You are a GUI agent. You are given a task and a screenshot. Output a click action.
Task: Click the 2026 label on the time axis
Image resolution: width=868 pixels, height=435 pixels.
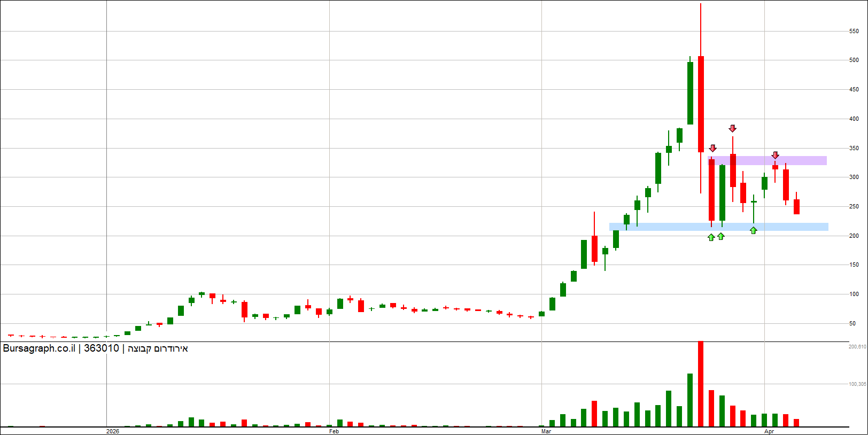tap(113, 431)
